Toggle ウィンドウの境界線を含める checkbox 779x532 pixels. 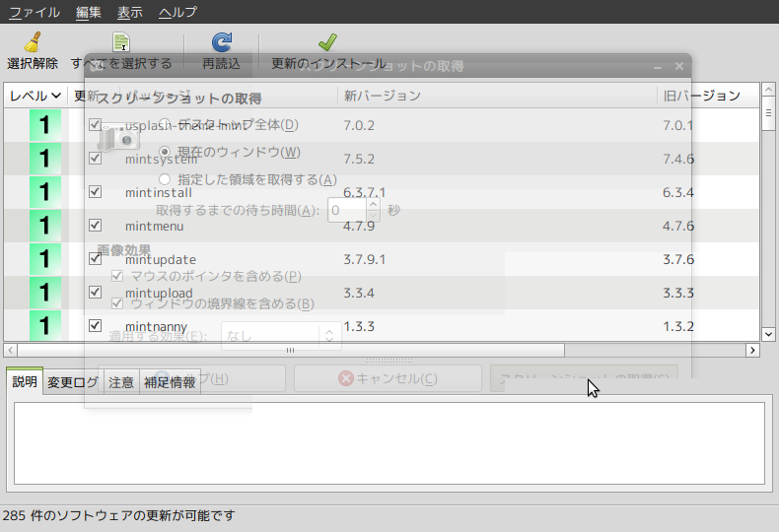click(x=117, y=302)
